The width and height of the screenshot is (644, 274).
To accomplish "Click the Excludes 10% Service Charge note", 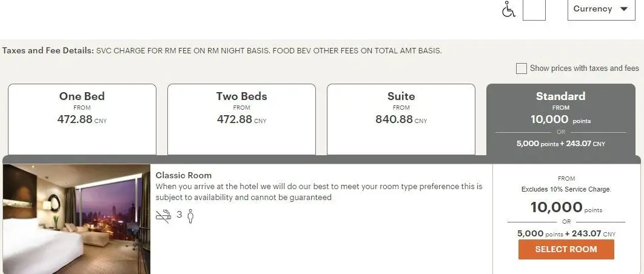I will pos(566,189).
